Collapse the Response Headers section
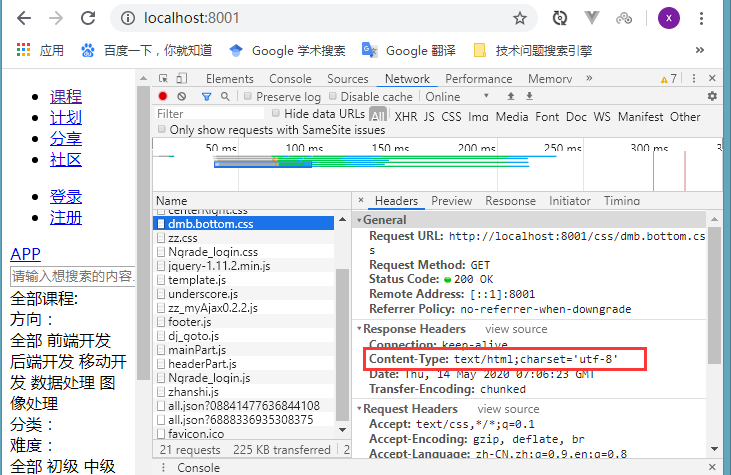This screenshot has width=731, height=475. [x=360, y=329]
